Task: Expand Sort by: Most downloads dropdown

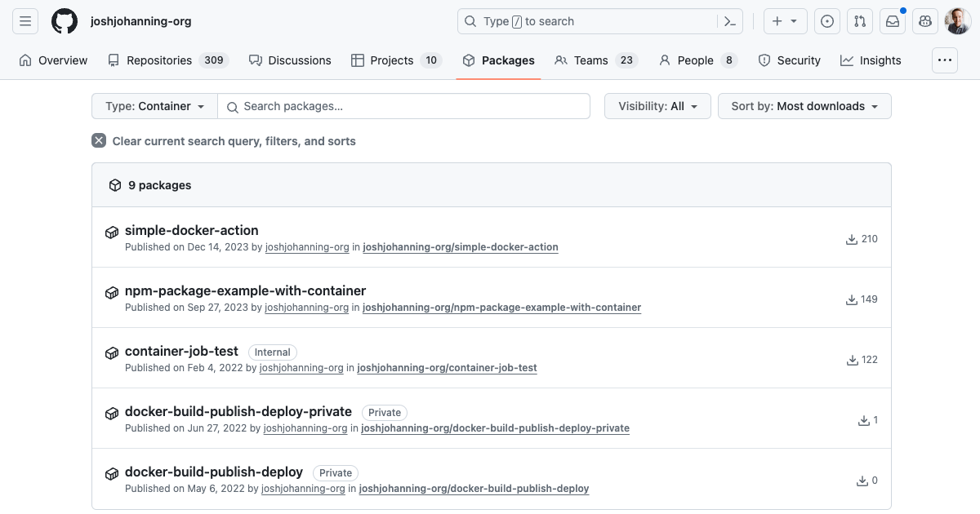Action: pyautogui.click(x=804, y=106)
